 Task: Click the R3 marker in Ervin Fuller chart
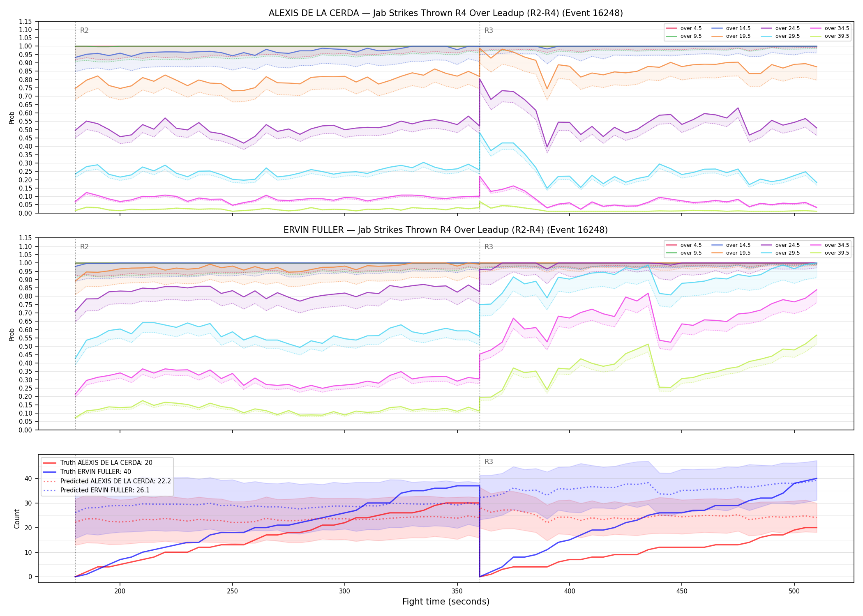click(489, 247)
